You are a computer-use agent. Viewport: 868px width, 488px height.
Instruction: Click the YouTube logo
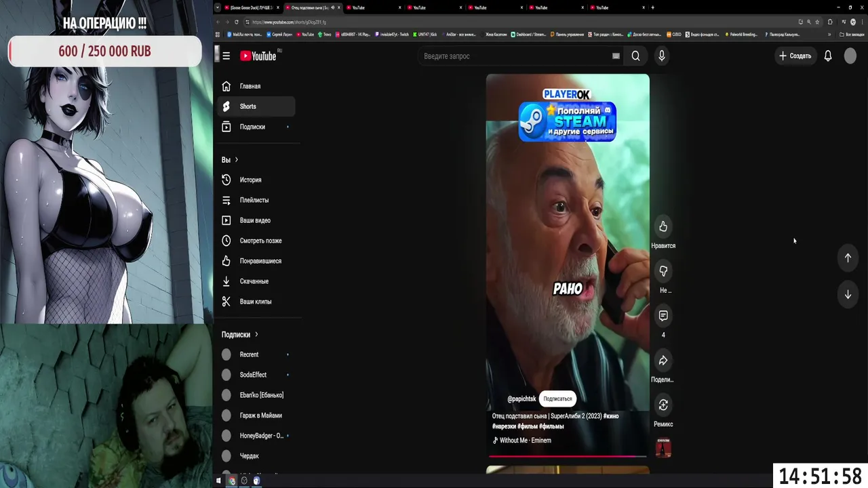click(258, 56)
